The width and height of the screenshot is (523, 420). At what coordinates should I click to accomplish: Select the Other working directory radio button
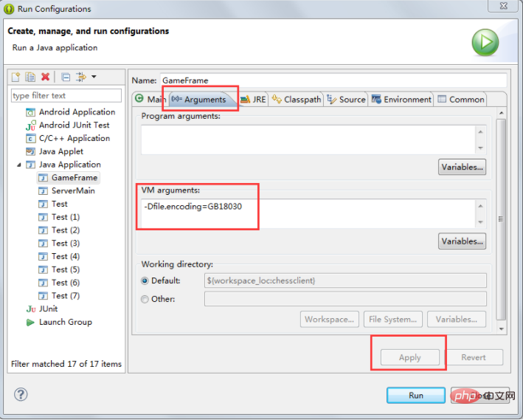click(145, 300)
